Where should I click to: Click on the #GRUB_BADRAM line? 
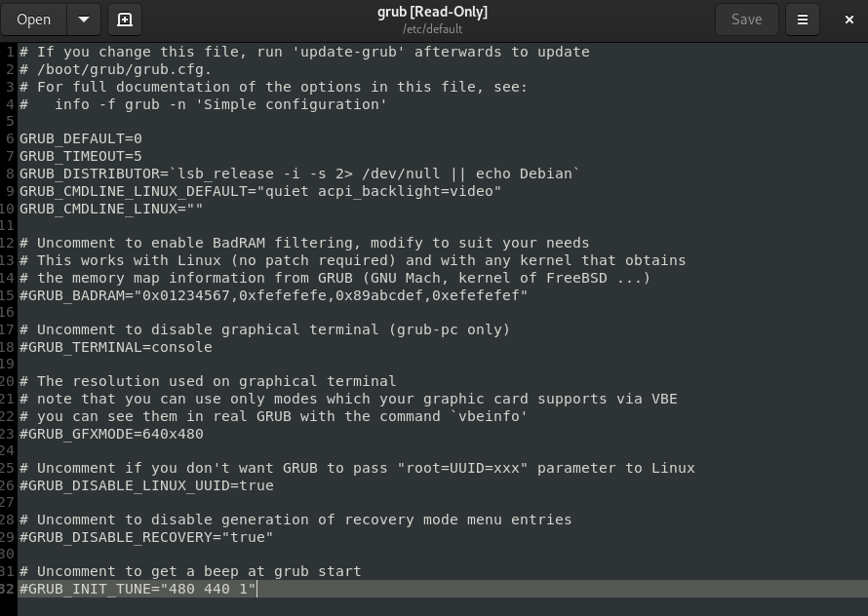pyautogui.click(x=273, y=295)
